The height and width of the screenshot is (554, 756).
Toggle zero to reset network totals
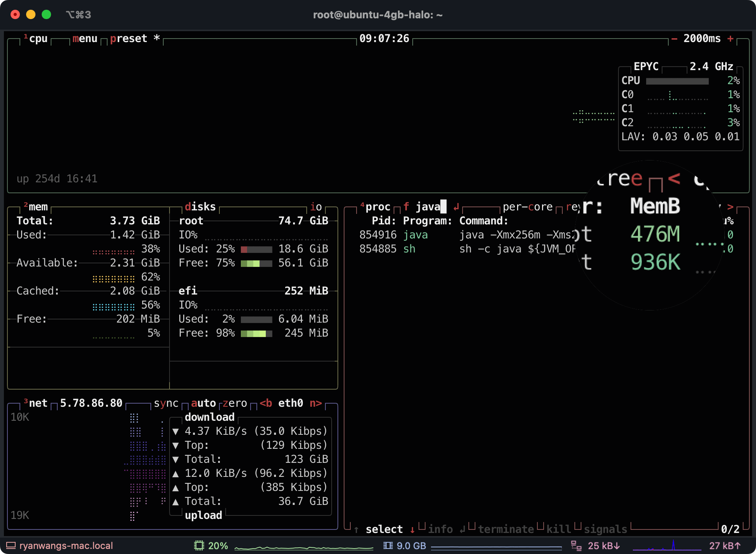(235, 403)
